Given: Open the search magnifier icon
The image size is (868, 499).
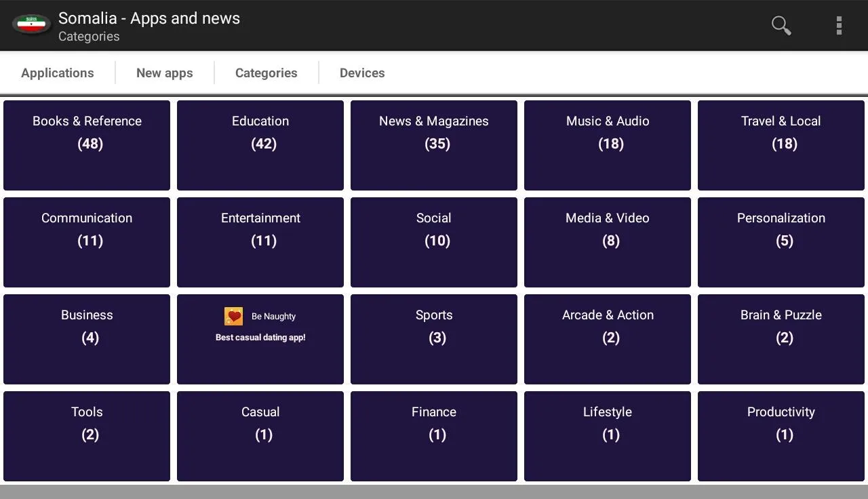Looking at the screenshot, I should pyautogui.click(x=781, y=26).
